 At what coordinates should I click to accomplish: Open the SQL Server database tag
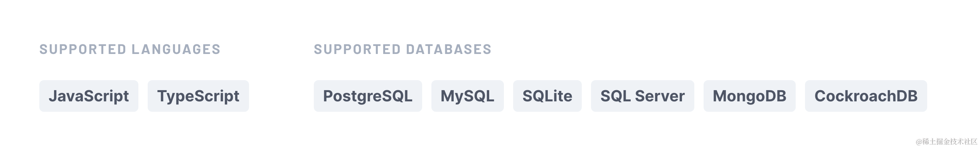pyautogui.click(x=642, y=96)
